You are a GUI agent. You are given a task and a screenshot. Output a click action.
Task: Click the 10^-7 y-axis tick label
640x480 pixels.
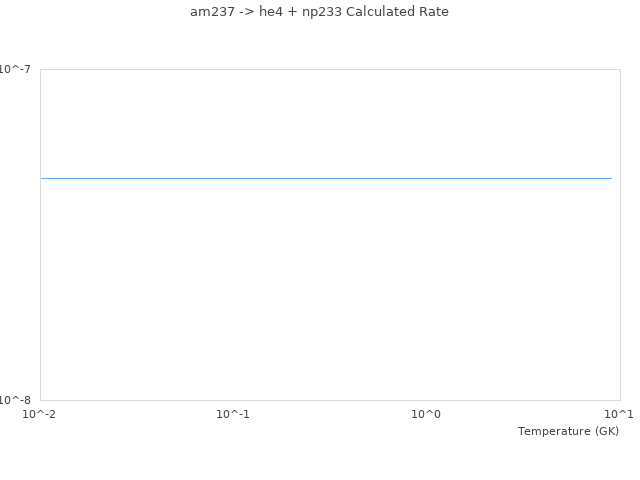click(15, 69)
